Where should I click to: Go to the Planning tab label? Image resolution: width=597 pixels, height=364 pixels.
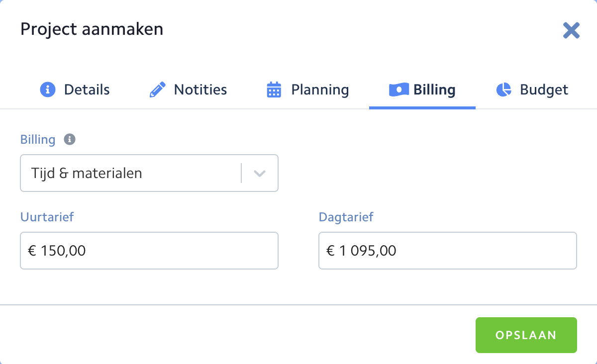(x=320, y=90)
